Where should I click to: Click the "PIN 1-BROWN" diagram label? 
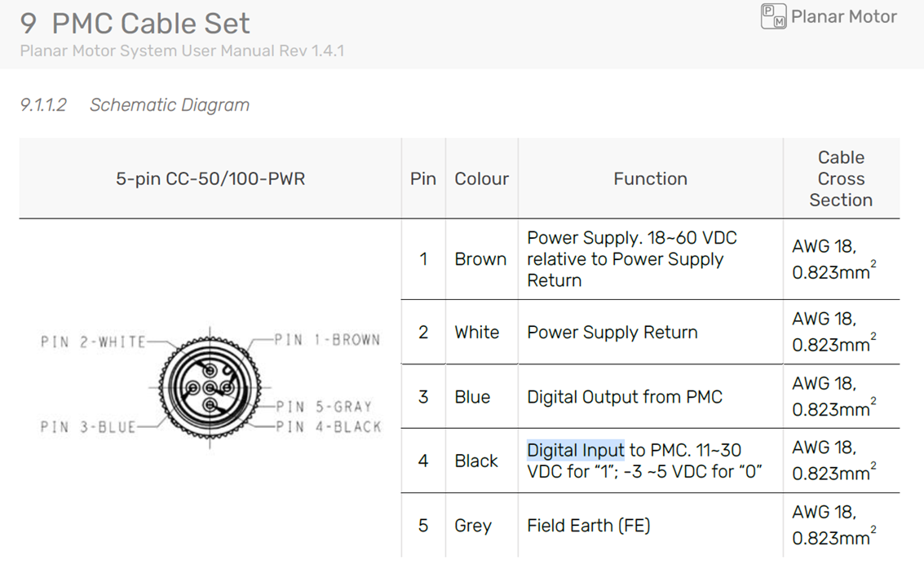point(326,340)
